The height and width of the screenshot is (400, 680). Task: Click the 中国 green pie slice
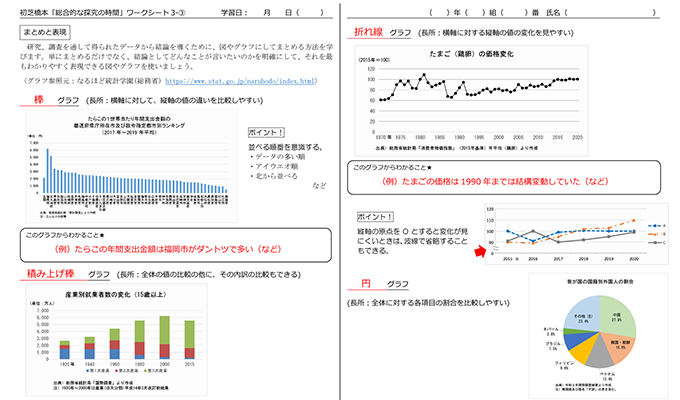coord(618,316)
